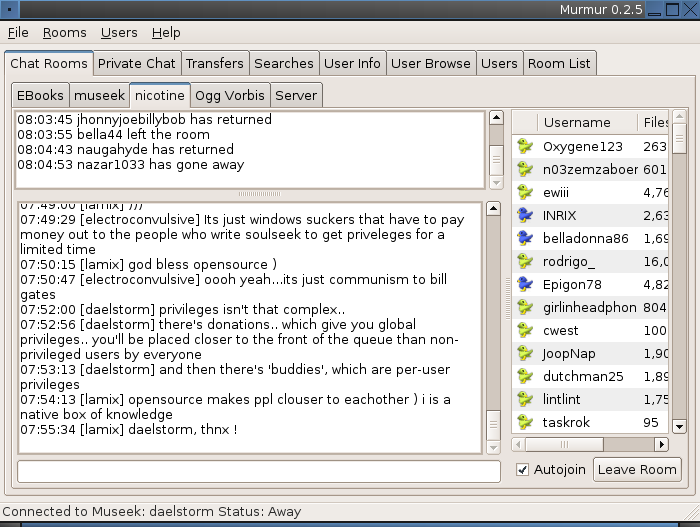Click the bird status icon beside n03zemzaboer

[525, 169]
